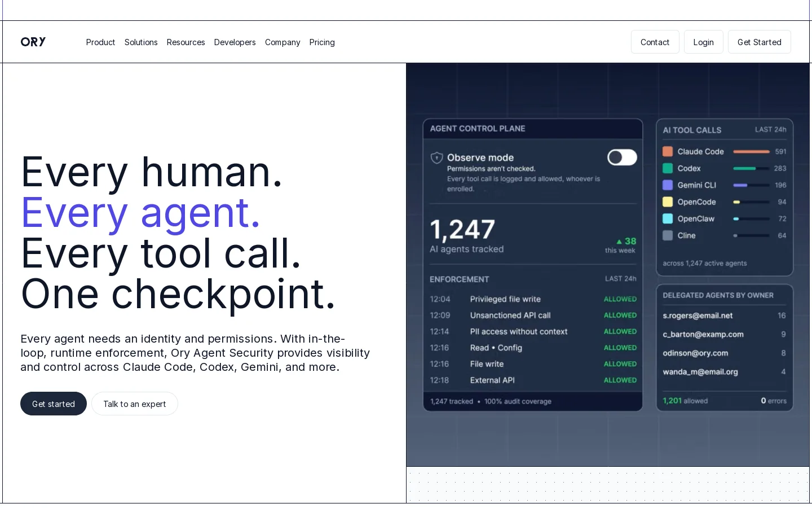The image size is (812, 508).
Task: Go to the Pricing page
Action: pyautogui.click(x=322, y=42)
